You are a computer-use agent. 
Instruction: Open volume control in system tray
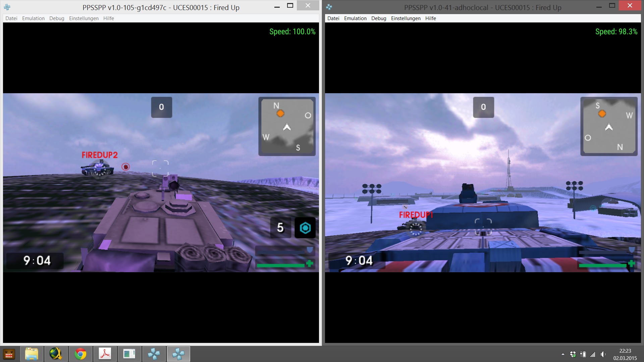[x=603, y=354]
